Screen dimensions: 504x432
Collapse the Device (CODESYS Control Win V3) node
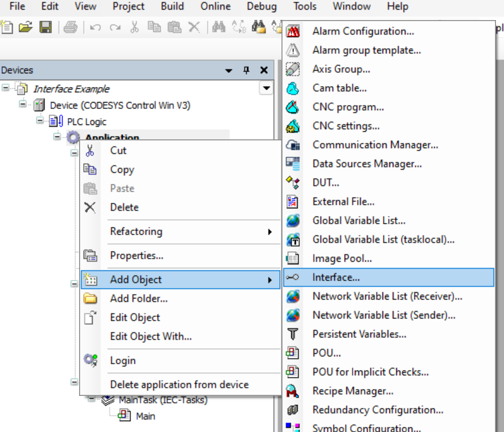pyautogui.click(x=22, y=104)
